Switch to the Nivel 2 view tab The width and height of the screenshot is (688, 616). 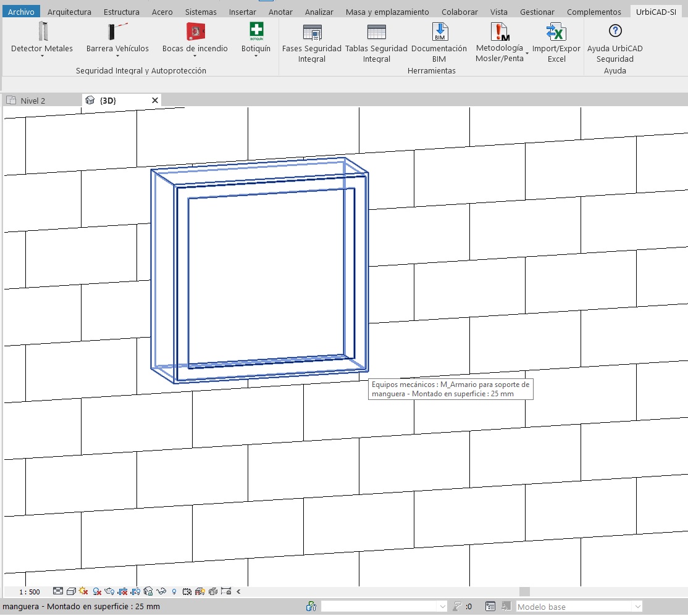[33, 101]
